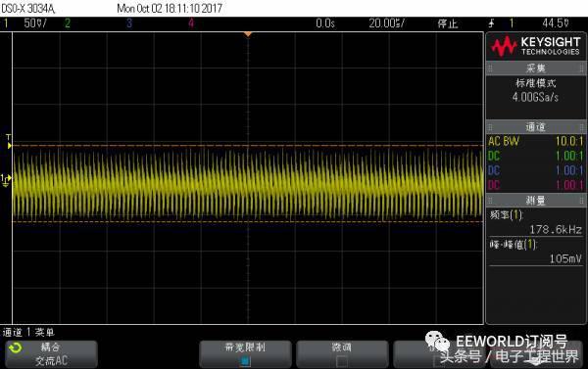Click the orange trigger time marker at top
This screenshot has width=588, height=369.
click(248, 34)
